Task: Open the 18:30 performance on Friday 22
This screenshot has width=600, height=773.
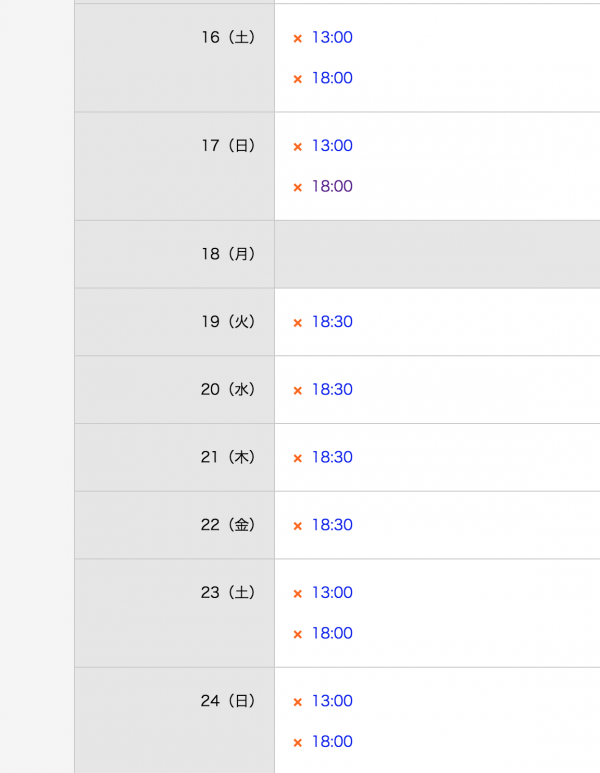Action: coord(332,525)
